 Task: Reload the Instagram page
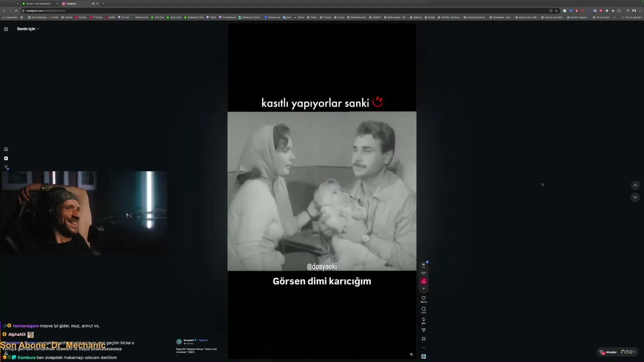(x=16, y=11)
